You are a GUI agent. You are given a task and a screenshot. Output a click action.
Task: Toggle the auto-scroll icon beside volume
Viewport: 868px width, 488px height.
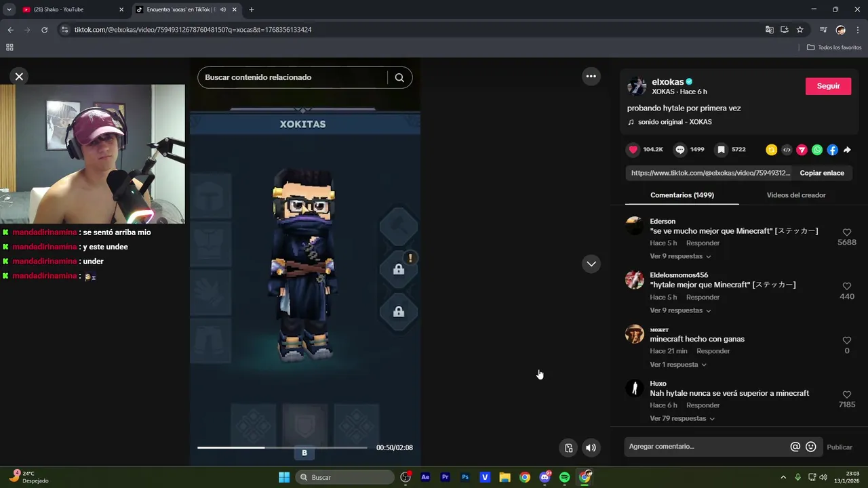tap(569, 447)
